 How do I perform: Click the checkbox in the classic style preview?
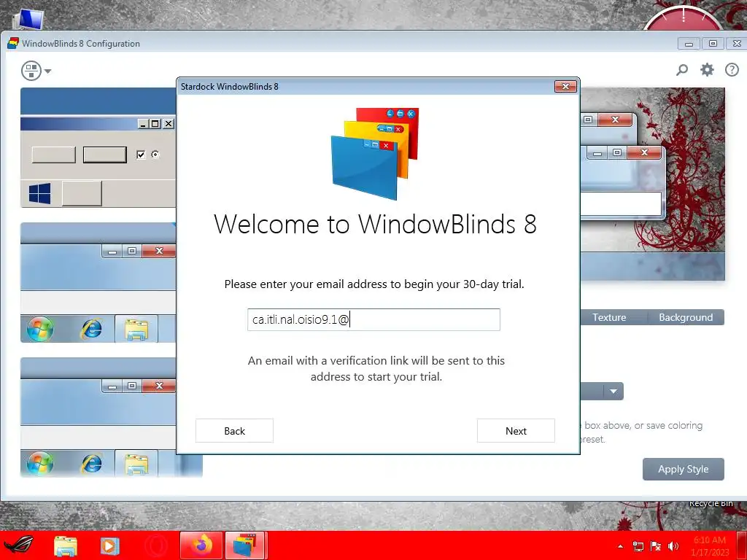(x=141, y=155)
